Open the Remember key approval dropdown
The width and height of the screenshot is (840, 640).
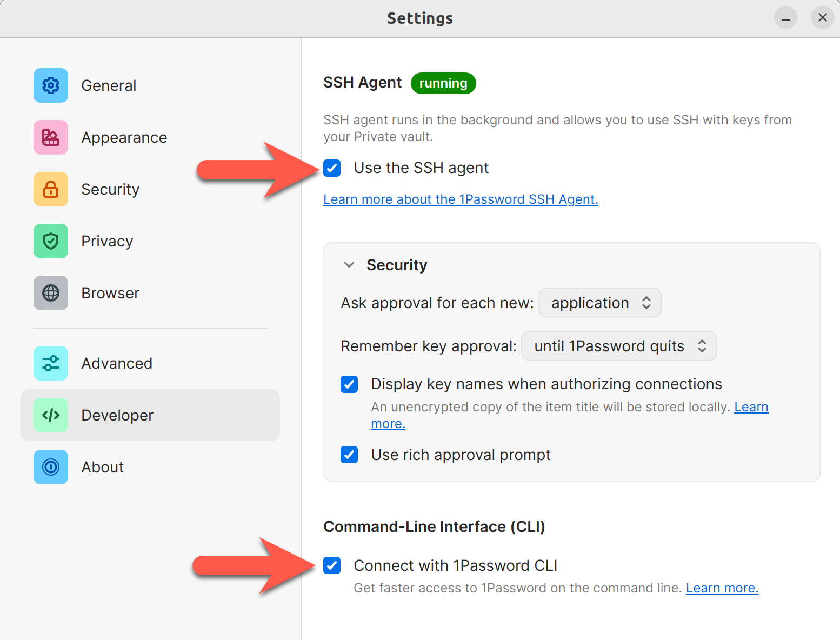point(619,346)
